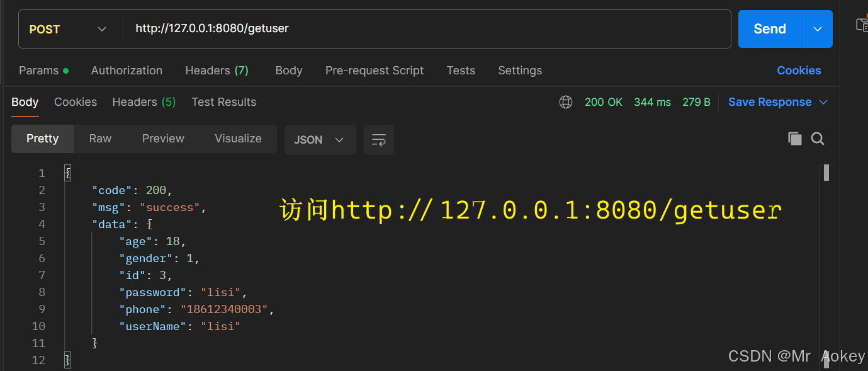Click the Send button
This screenshot has height=371, width=868.
(x=770, y=29)
